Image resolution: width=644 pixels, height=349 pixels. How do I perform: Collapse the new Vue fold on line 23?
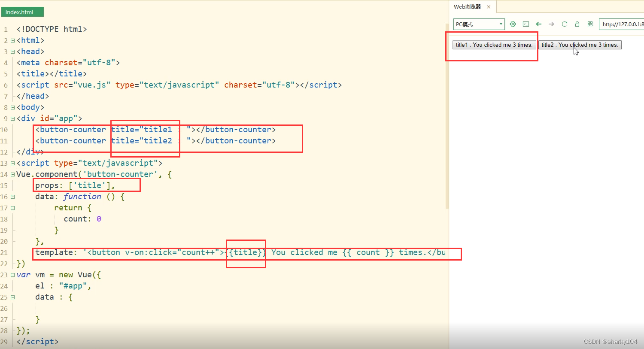pyautogui.click(x=12, y=275)
